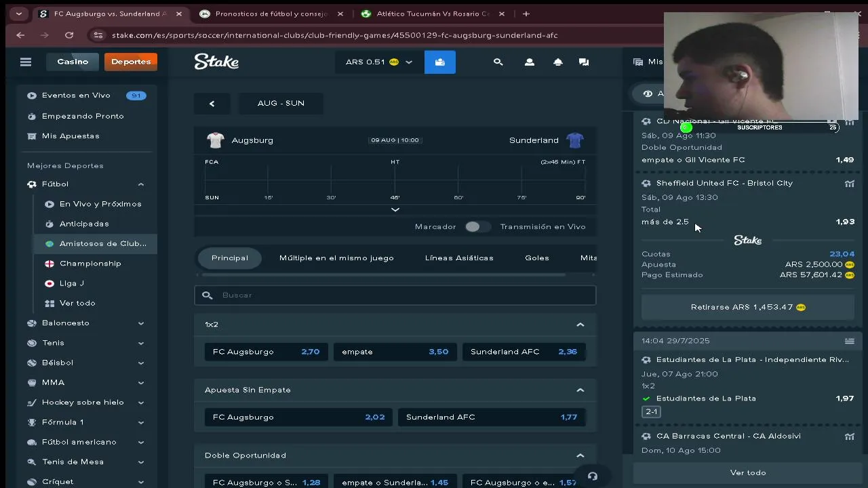
Task: Toggle the Marcador / Transmisión en Vivo switch
Action: pyautogui.click(x=477, y=227)
